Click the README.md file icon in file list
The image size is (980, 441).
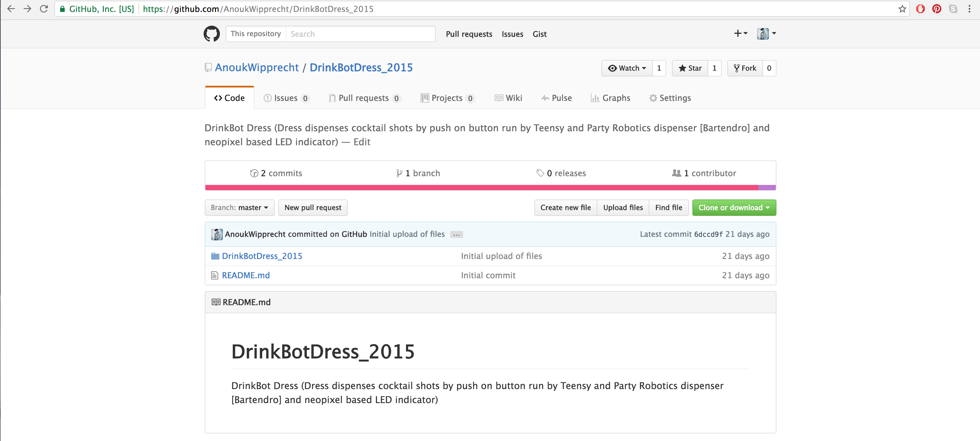point(215,276)
